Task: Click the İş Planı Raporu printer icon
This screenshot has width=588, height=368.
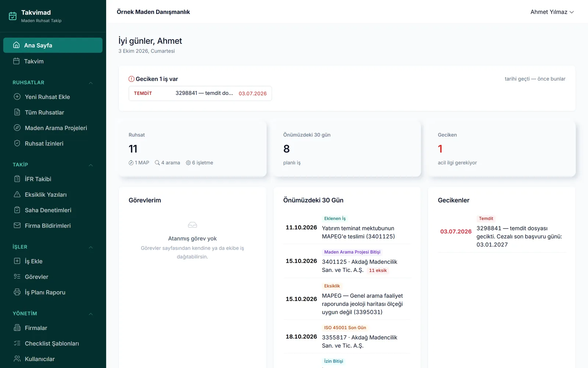Action: click(x=17, y=292)
